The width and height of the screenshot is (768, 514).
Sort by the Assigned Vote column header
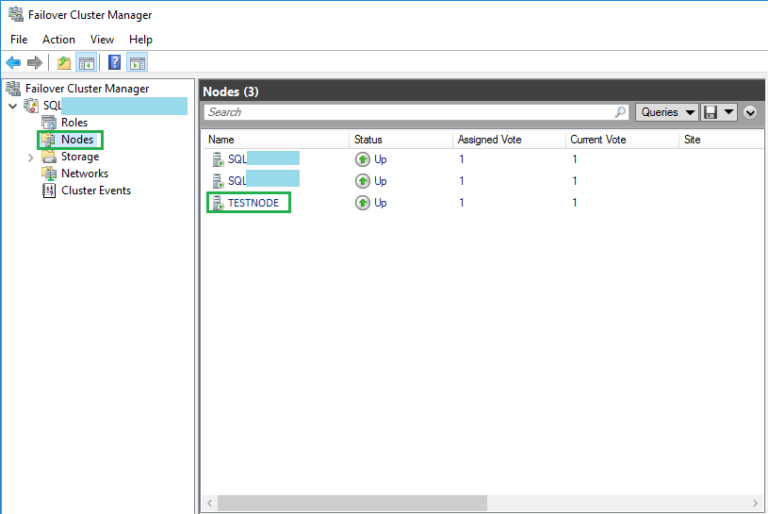[x=508, y=140]
